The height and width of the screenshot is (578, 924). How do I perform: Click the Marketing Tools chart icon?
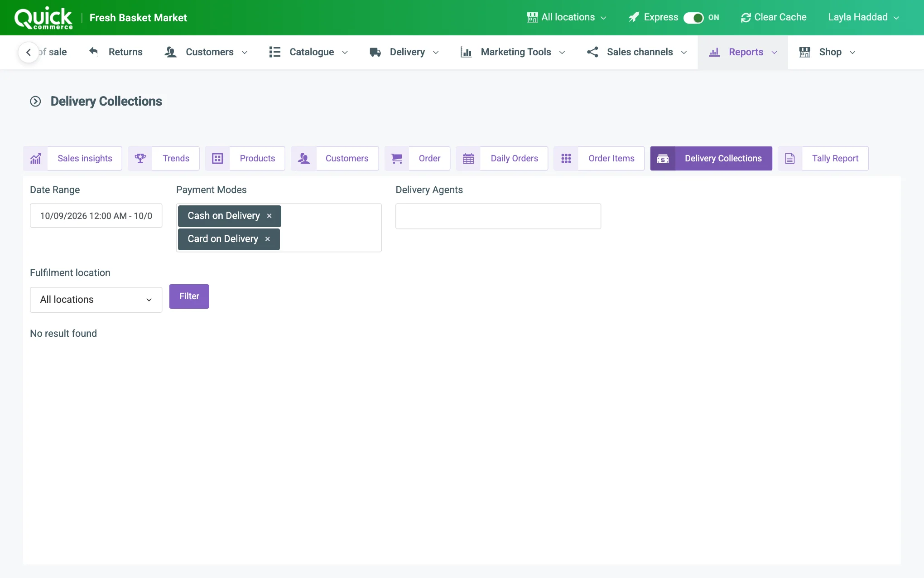pos(466,52)
